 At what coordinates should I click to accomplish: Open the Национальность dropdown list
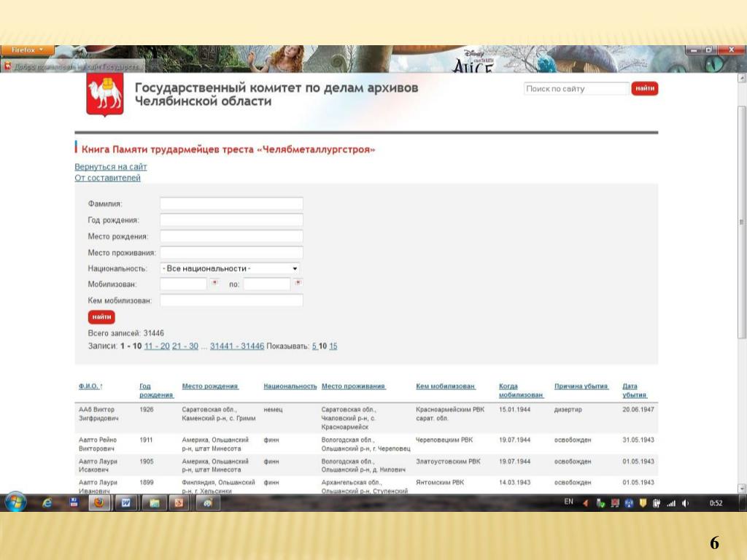(x=230, y=268)
